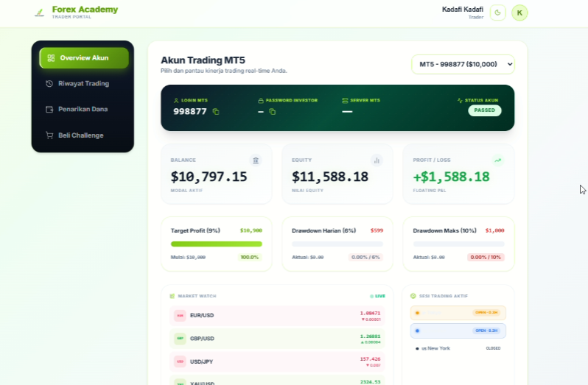Click the CLOSED session status label

(x=493, y=348)
